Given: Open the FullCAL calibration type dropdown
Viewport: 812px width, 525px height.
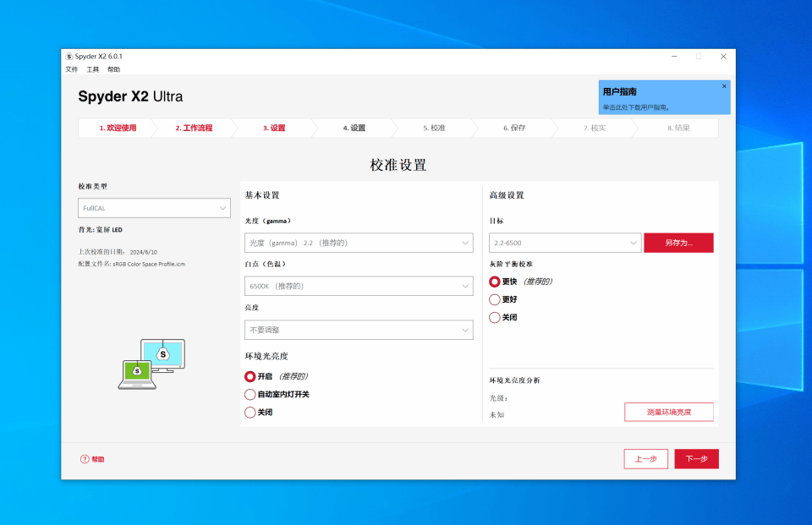Looking at the screenshot, I should [x=154, y=208].
